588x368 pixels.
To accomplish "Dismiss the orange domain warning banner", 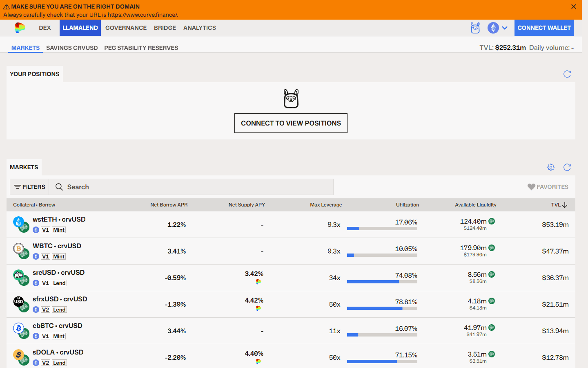I will click(x=574, y=7).
